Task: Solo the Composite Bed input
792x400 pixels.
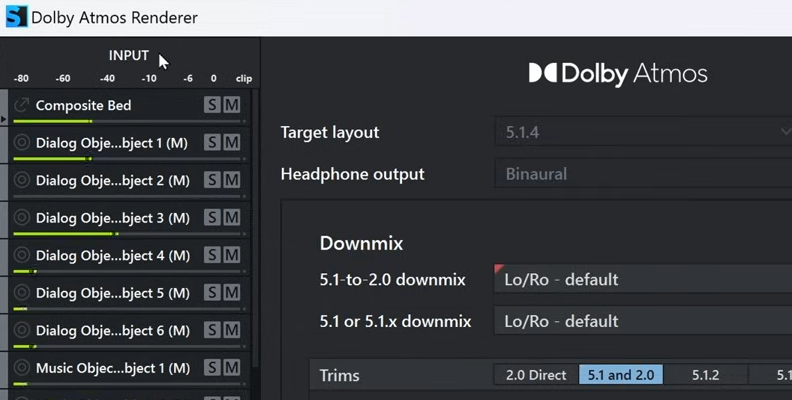Action: (212, 105)
